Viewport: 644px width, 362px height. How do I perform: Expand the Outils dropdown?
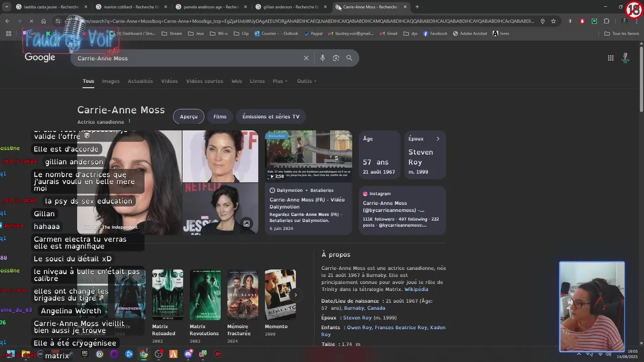[x=306, y=81]
